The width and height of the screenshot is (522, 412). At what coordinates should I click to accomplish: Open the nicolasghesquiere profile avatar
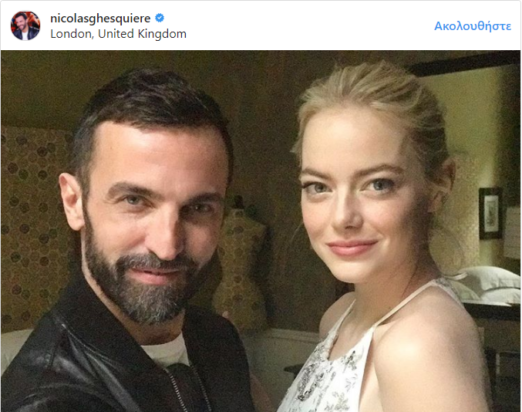(x=25, y=26)
